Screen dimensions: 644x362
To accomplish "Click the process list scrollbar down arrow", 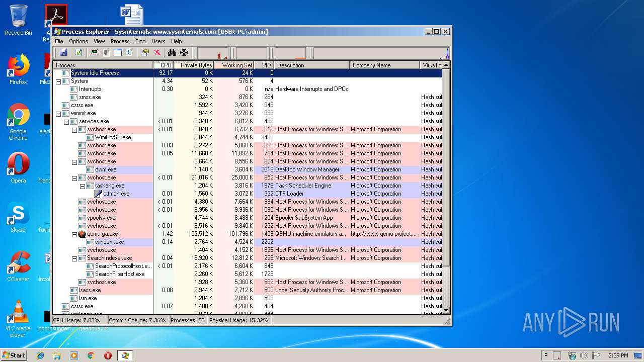I will click(x=446, y=310).
